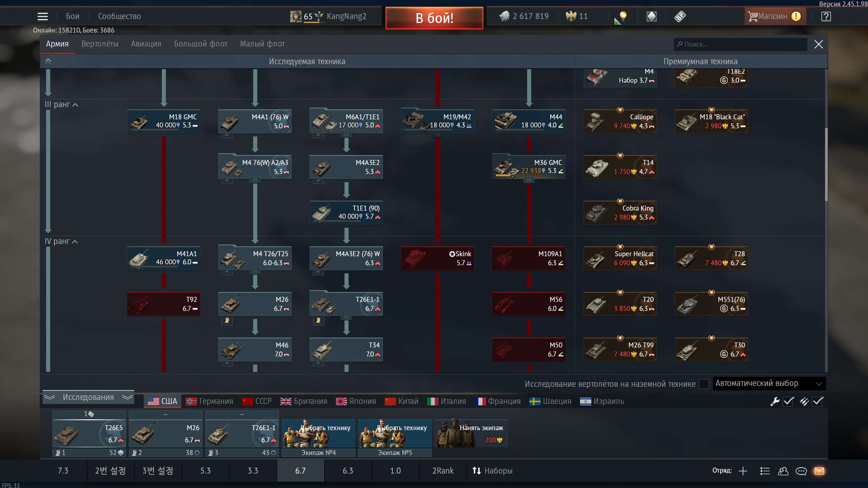Image resolution: width=868 pixels, height=488 pixels.
Task: Click the player avatar portrait
Action: 296,17
